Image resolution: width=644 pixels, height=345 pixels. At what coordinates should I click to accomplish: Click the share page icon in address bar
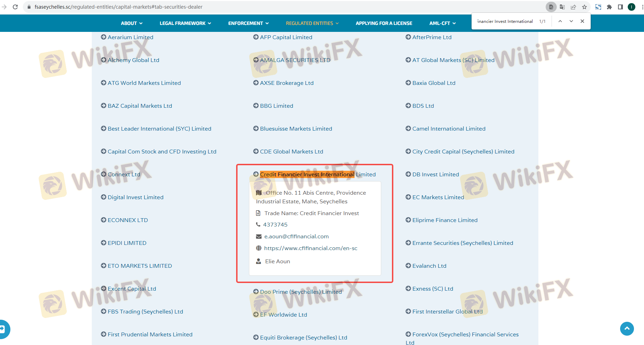[x=573, y=7]
